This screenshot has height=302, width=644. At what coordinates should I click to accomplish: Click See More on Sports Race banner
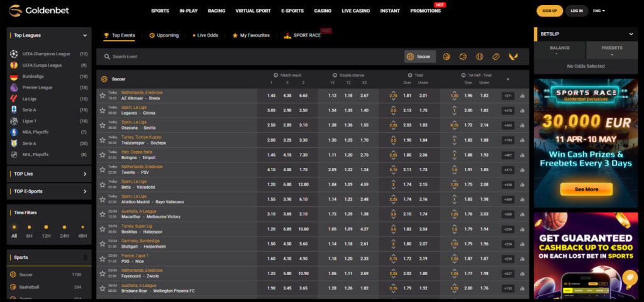587,189
